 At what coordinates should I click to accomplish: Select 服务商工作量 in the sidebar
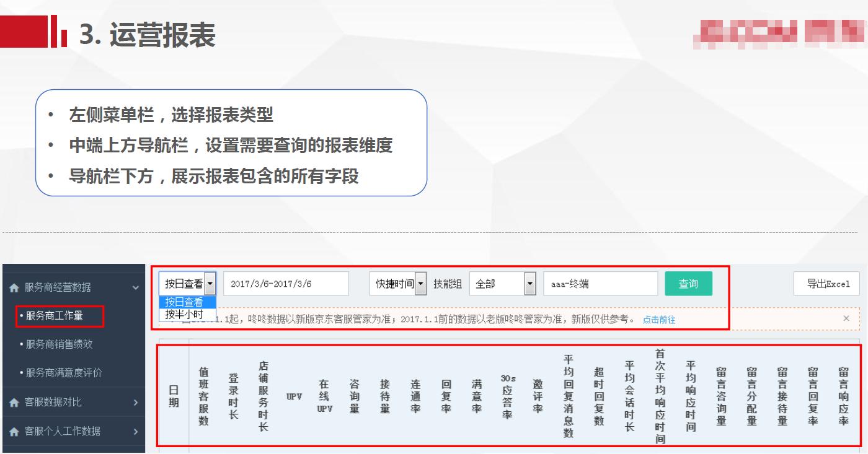55,316
